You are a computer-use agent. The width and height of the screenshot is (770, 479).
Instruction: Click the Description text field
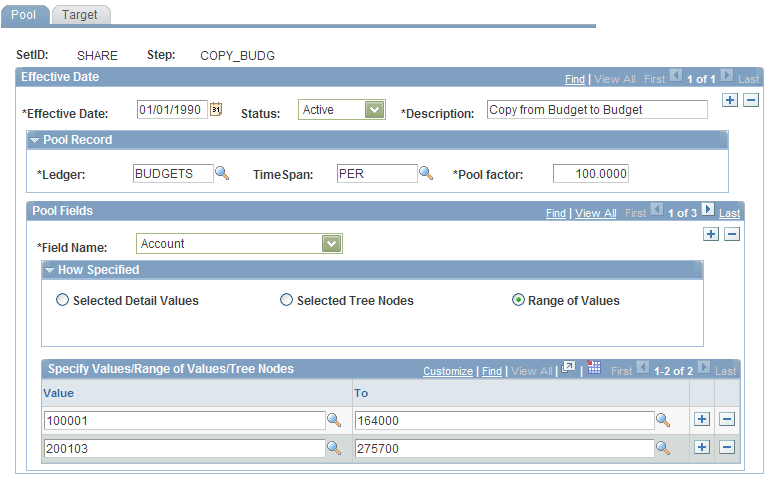coord(597,110)
